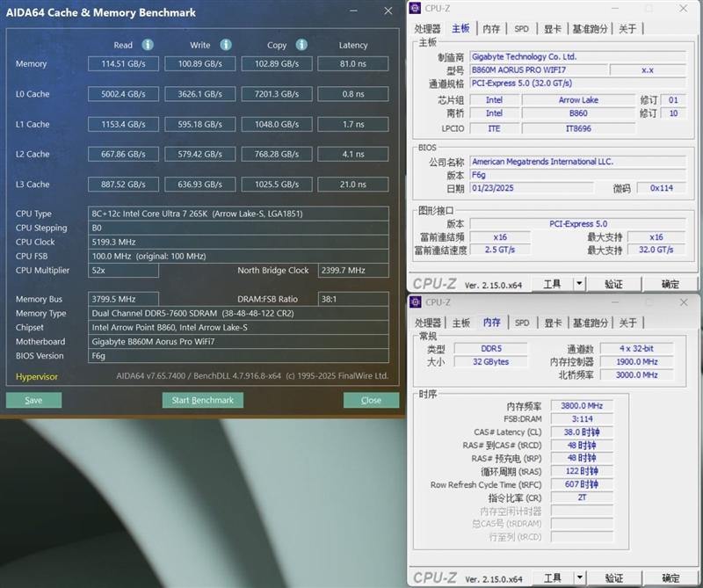Click 验证 button in lower CPU-Z
703x588 pixels.
click(613, 577)
